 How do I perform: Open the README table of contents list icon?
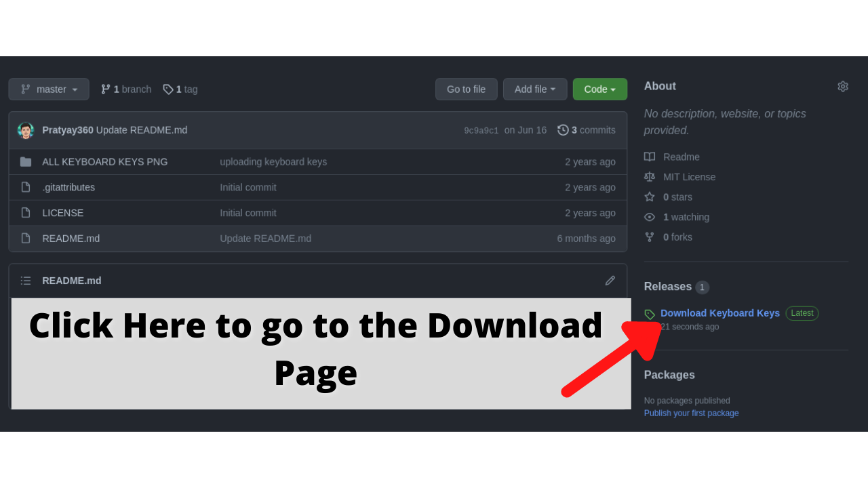point(26,281)
